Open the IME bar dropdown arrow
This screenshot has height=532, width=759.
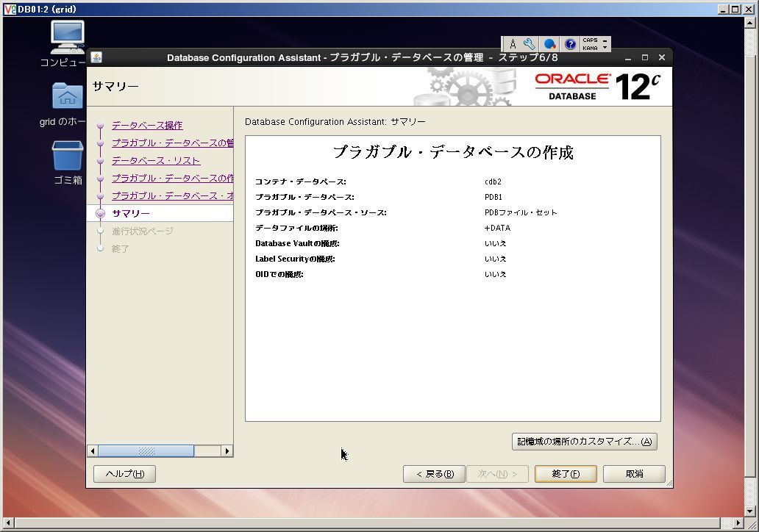click(x=605, y=48)
